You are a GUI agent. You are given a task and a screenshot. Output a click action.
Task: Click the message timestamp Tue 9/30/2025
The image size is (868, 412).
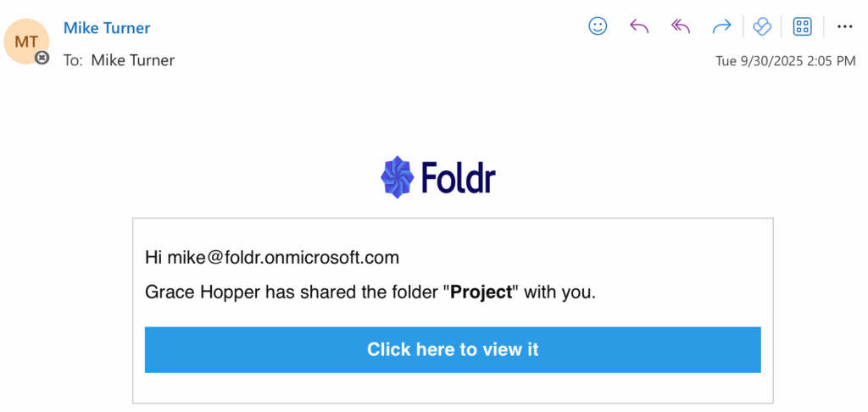(786, 61)
